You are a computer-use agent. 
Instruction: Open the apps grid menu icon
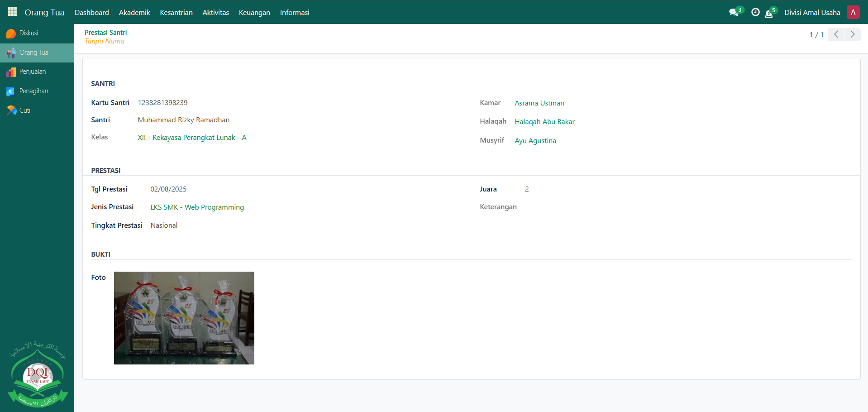pos(12,12)
